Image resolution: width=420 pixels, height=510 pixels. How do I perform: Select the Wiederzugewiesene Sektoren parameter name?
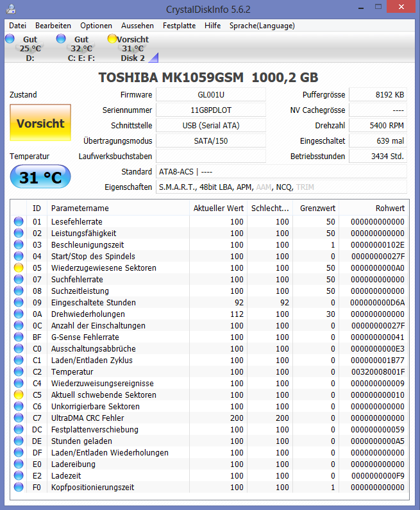coord(104,268)
